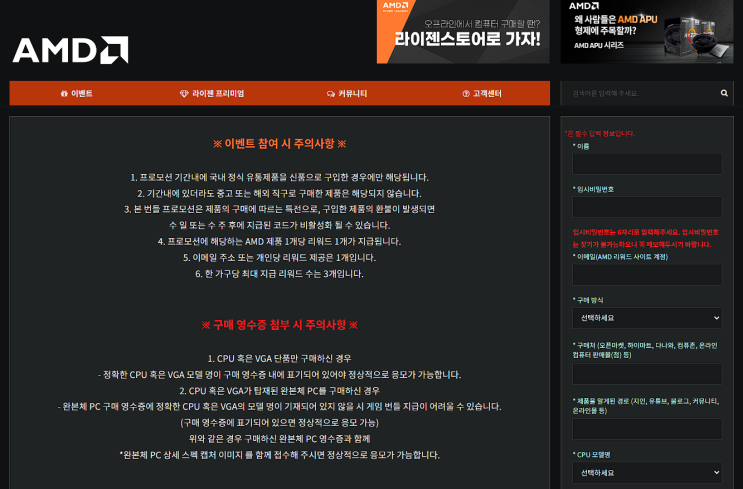
Task: Click the line '2. 기간내에 있더라도 중고 또는 해외 직구로'
Action: (x=280, y=193)
